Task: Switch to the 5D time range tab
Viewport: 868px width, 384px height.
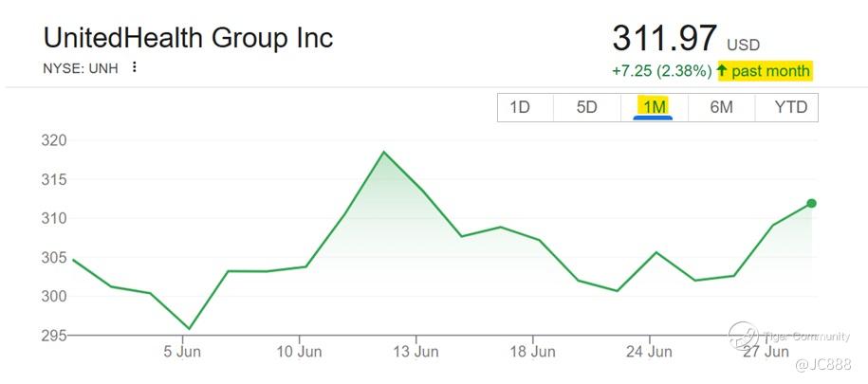Action: coord(587,107)
